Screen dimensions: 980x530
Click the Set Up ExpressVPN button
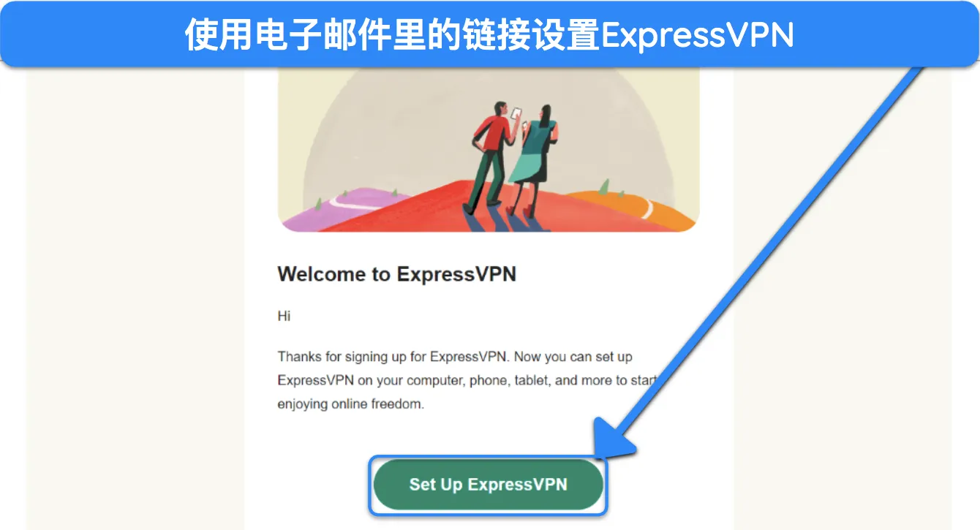[x=489, y=485]
